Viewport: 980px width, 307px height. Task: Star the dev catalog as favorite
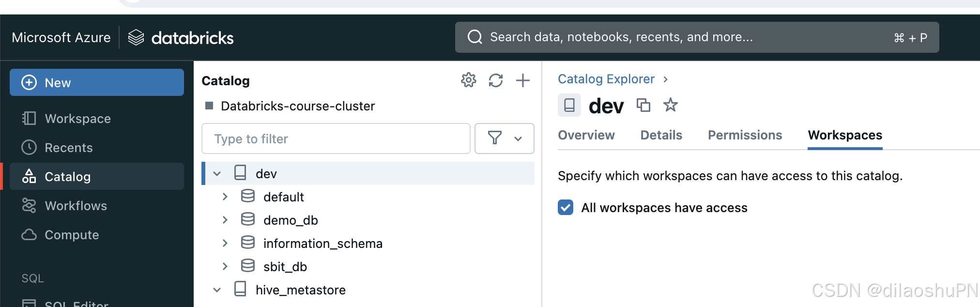(x=670, y=105)
